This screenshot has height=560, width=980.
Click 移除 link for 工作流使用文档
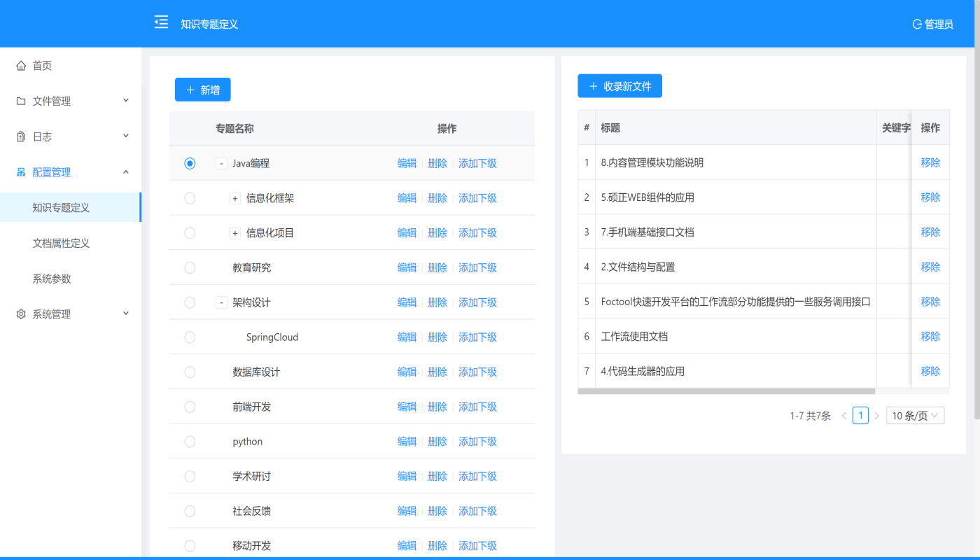pos(930,336)
